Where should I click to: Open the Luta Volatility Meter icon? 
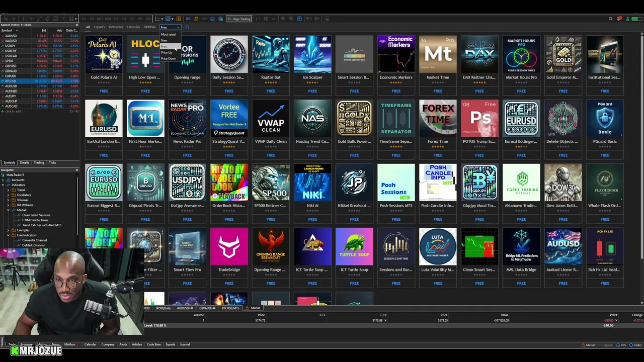438,247
